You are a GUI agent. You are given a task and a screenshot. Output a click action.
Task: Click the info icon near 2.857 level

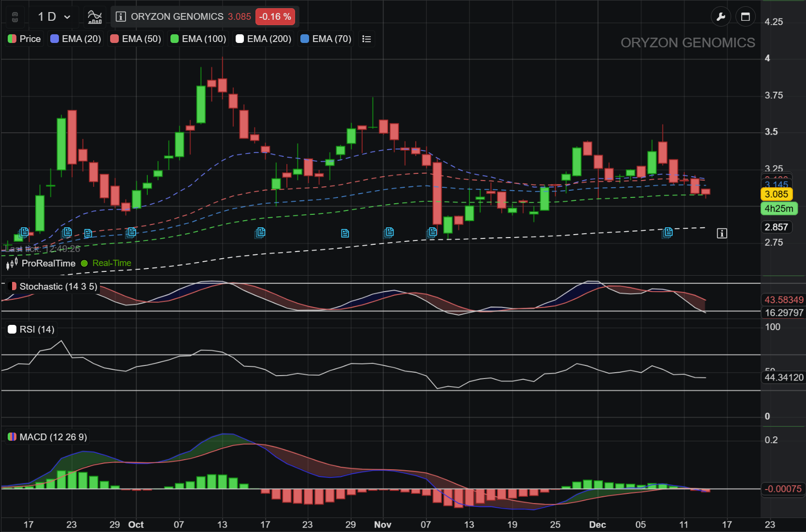coord(721,234)
